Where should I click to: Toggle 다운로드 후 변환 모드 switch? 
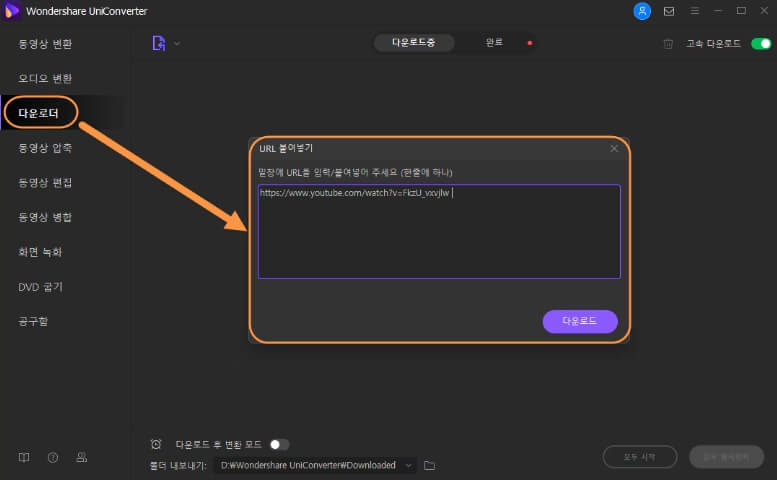[279, 444]
